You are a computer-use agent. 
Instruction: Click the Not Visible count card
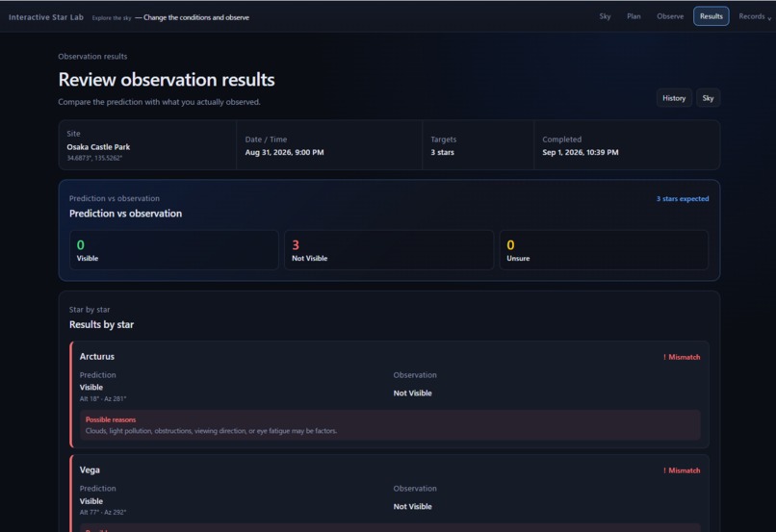[389, 250]
